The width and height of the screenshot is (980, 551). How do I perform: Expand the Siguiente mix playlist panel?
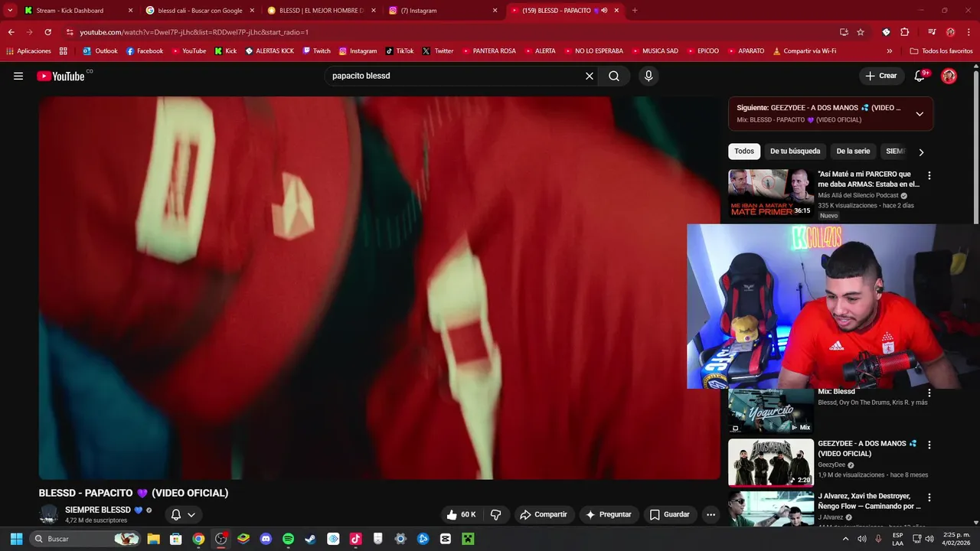[x=920, y=113]
